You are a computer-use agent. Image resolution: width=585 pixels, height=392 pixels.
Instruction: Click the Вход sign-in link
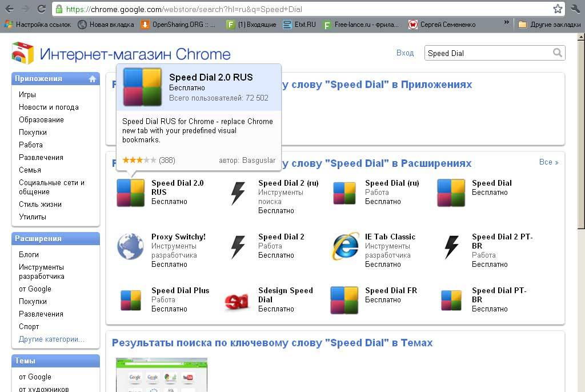pos(405,53)
